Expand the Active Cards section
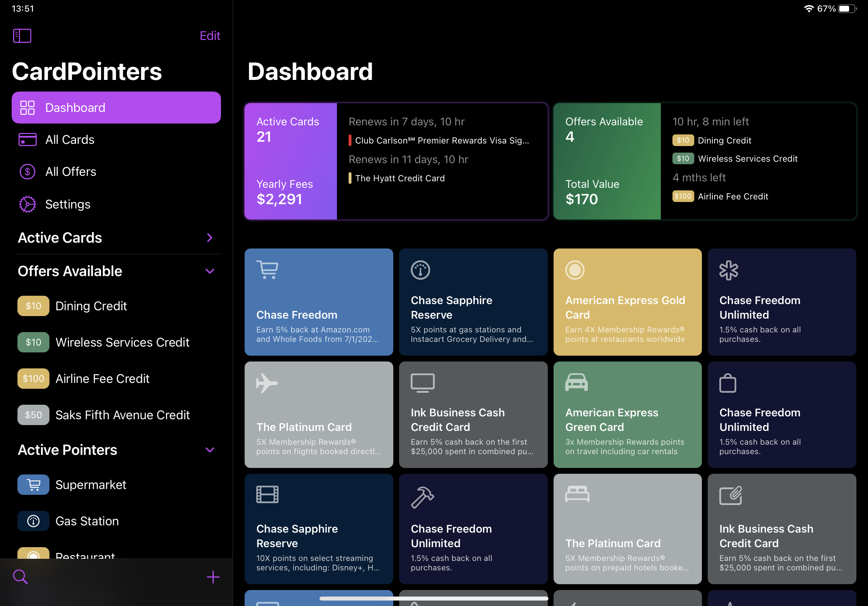 pyautogui.click(x=210, y=238)
